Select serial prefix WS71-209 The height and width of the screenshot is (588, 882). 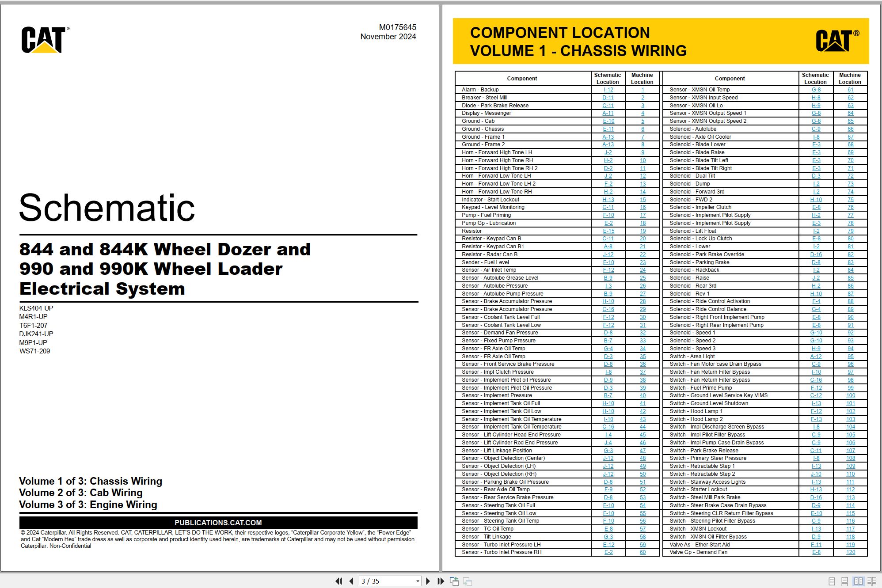34,351
